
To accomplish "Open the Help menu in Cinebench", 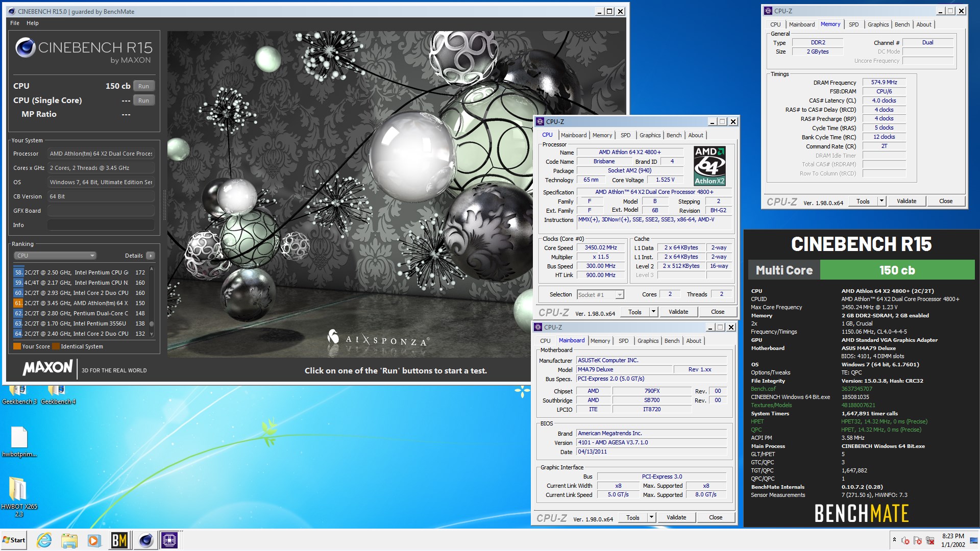I will click(x=33, y=23).
